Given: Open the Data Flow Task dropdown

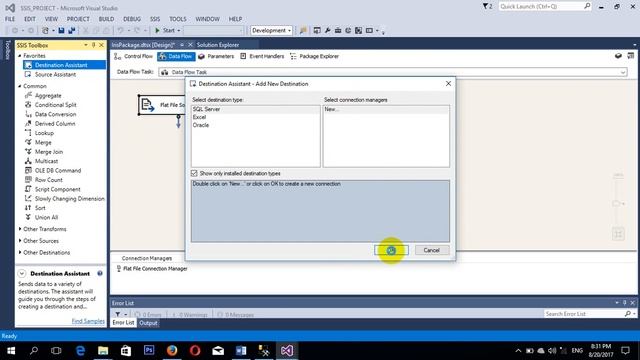Looking at the screenshot, I should 623,72.
